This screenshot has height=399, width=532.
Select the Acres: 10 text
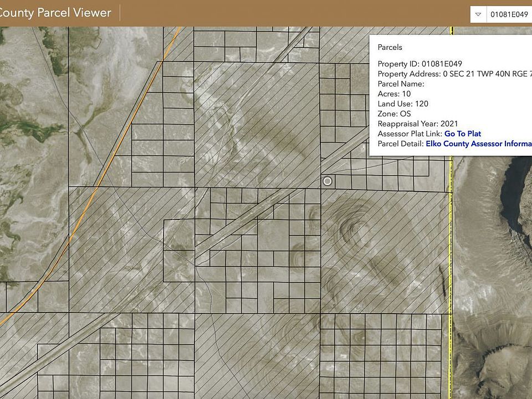pyautogui.click(x=394, y=94)
